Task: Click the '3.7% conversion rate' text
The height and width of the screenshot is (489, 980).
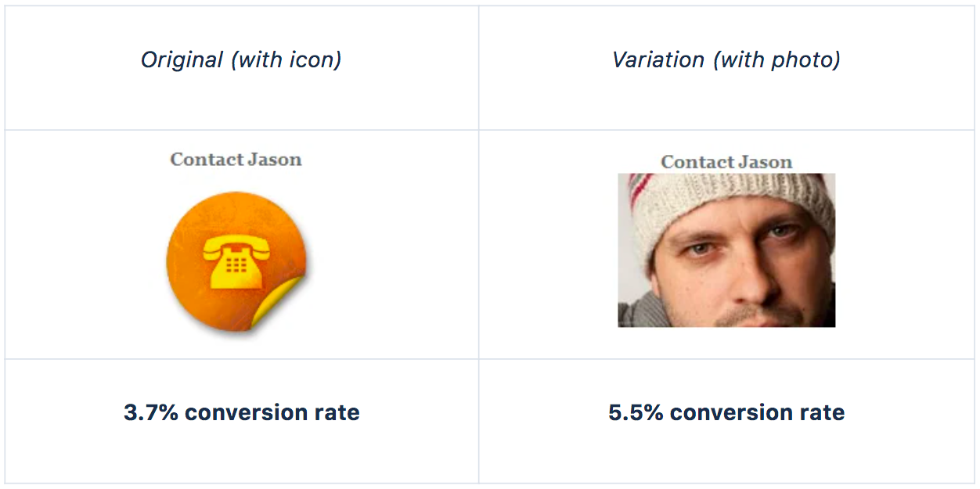Action: click(242, 412)
